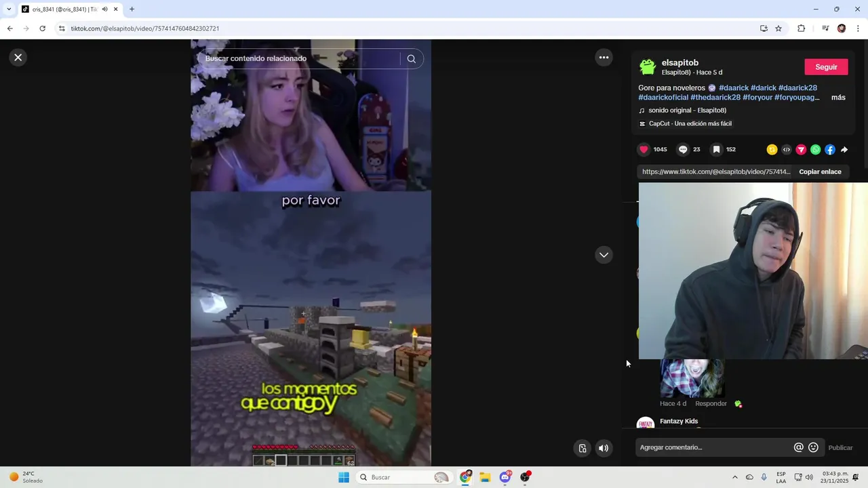Switch the ESP LAA input language
The width and height of the screenshot is (868, 488).
tap(781, 477)
